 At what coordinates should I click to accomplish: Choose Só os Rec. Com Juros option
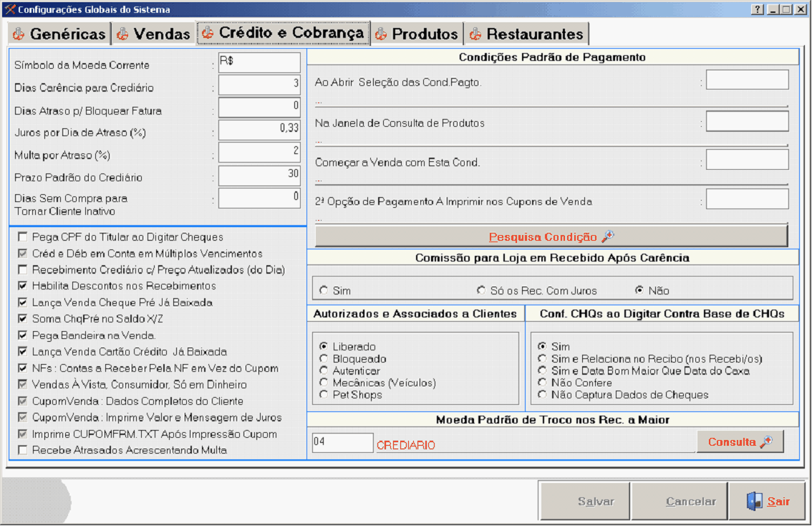(x=481, y=290)
